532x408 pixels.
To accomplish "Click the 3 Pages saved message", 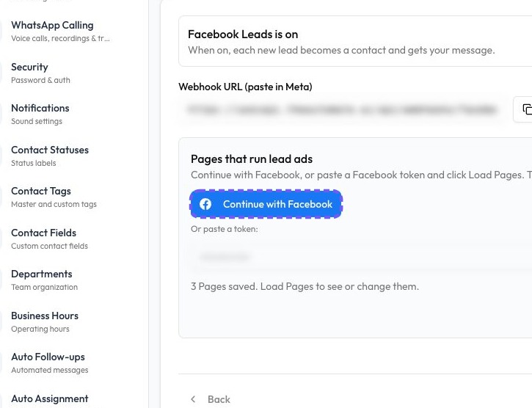I will 305,286.
